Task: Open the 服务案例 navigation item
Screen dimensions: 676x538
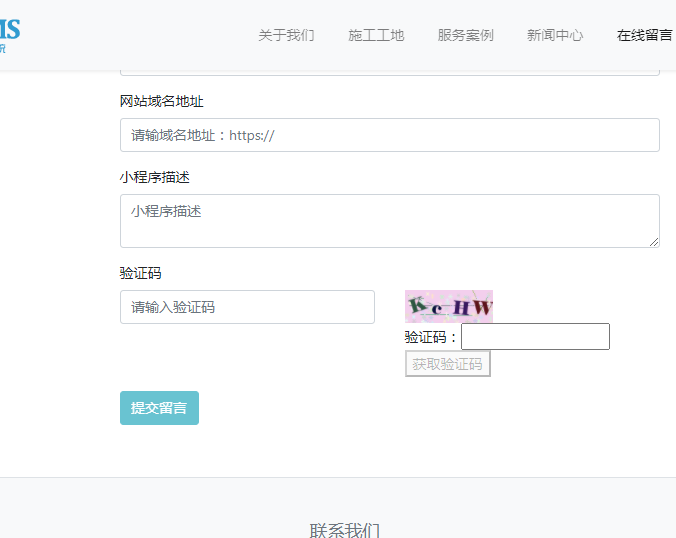Action: [465, 35]
